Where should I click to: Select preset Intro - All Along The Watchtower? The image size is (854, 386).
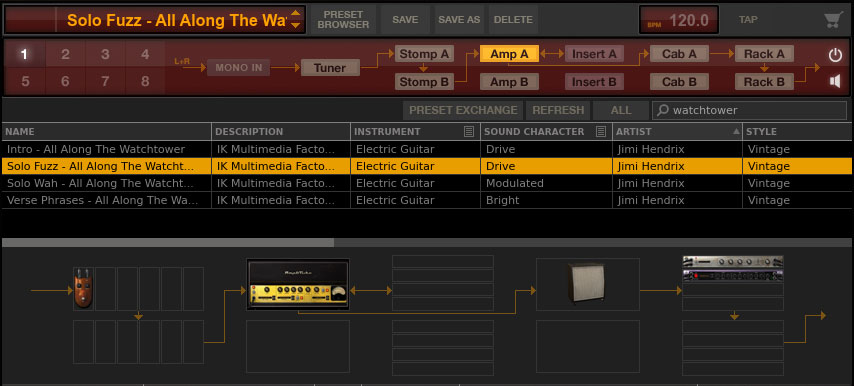click(427, 149)
